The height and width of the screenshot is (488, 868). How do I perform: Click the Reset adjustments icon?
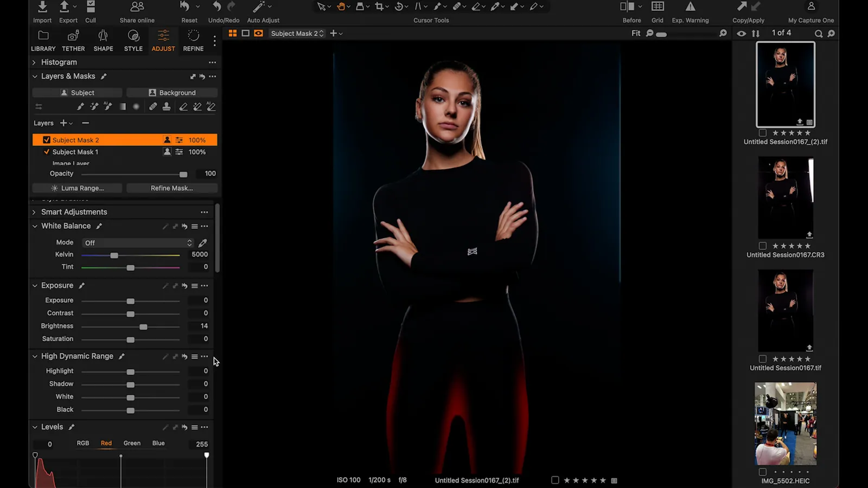coord(185,7)
